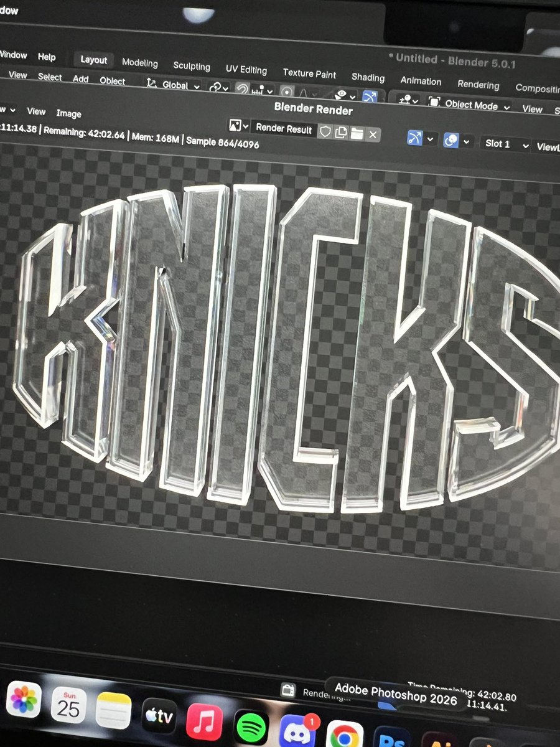Open the Global transform orientation dropdown

pos(173,85)
